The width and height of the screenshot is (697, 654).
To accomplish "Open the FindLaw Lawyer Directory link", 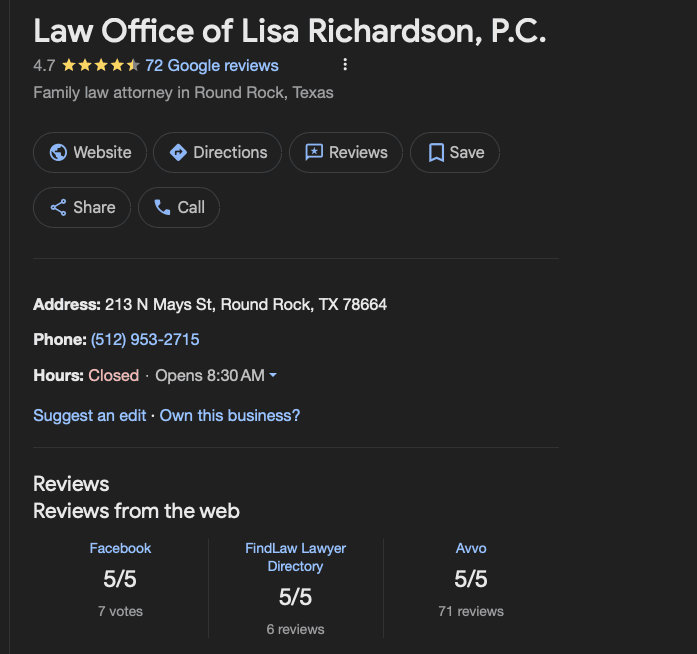I will tap(295, 557).
